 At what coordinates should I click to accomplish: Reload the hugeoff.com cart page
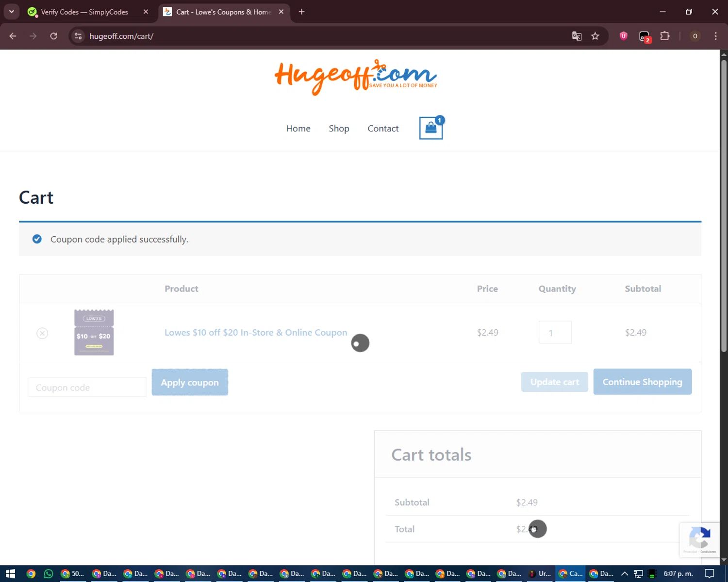(x=54, y=36)
